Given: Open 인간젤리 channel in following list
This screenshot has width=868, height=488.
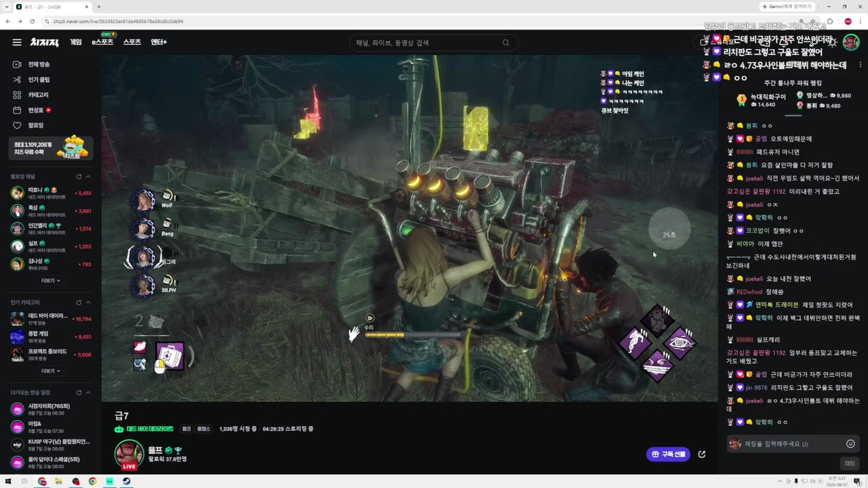Looking at the screenshot, I should 51,229.
